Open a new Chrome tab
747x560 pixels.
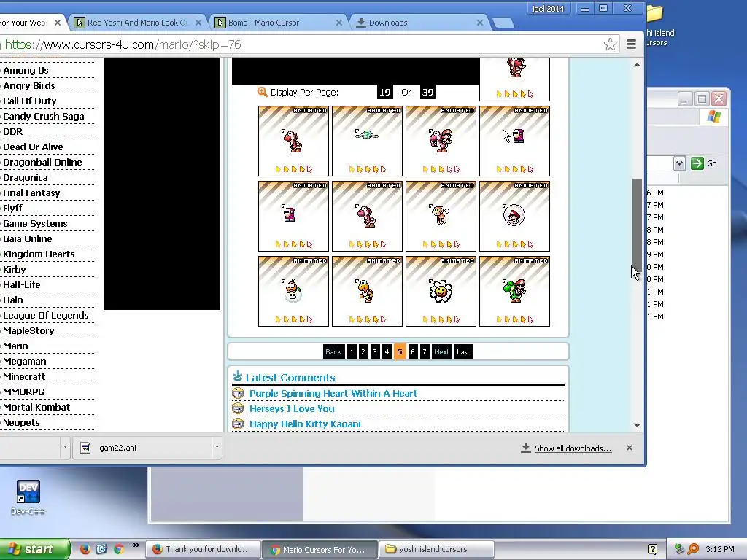[503, 23]
